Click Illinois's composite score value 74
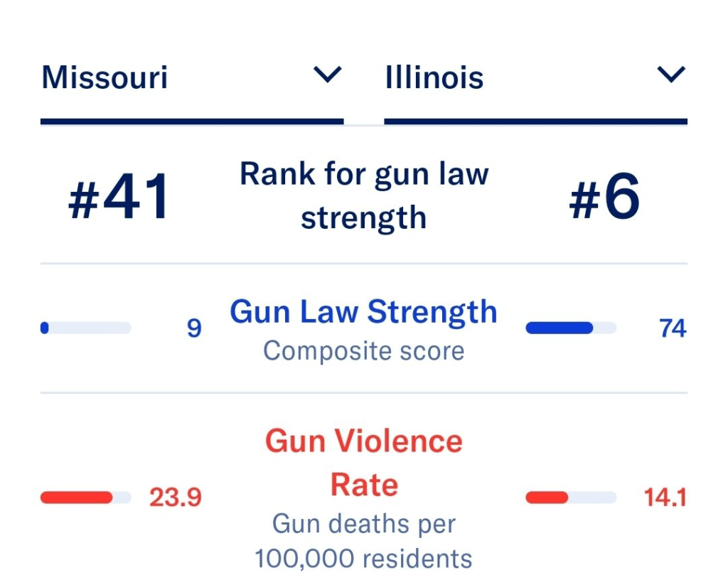Viewport: 728px width, 585px height. point(673,328)
